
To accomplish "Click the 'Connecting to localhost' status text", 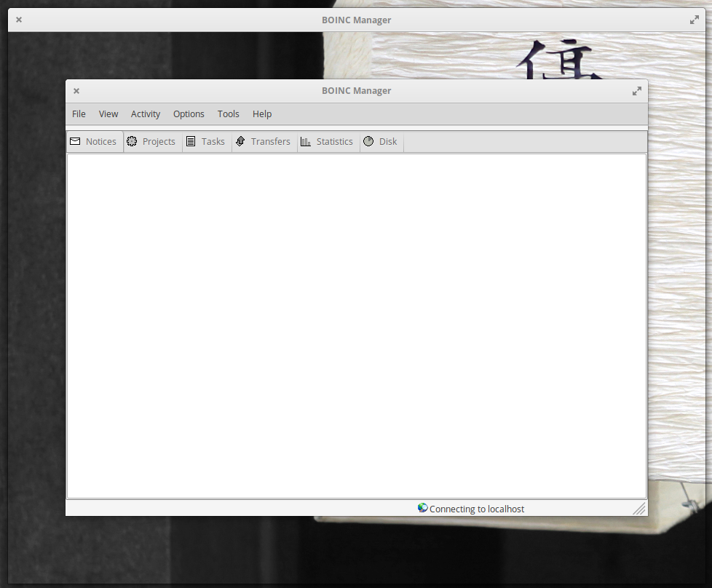I will click(x=476, y=509).
